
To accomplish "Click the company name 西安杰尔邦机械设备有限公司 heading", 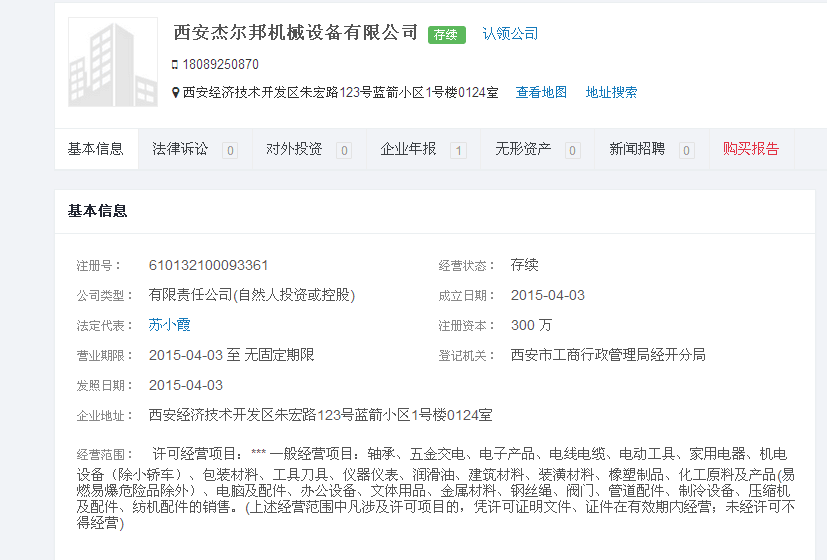I will point(296,32).
